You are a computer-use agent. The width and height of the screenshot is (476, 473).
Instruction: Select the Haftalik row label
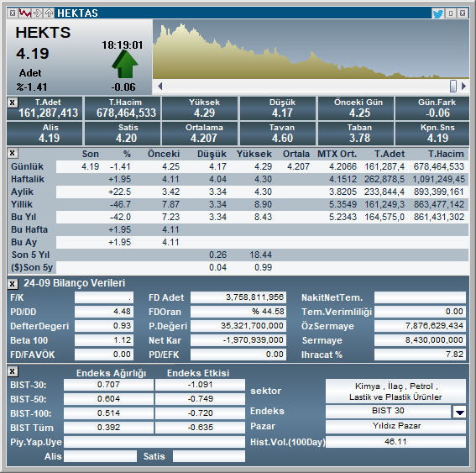click(x=28, y=179)
